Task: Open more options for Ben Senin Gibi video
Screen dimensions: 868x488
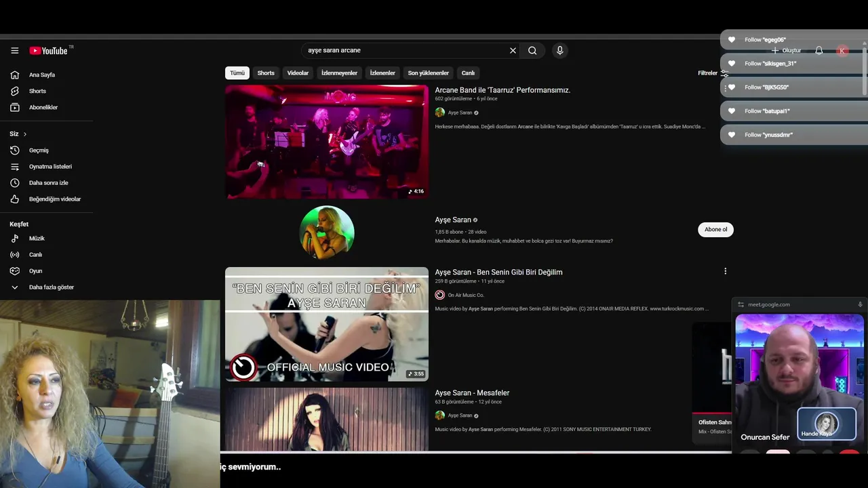Action: 725,271
